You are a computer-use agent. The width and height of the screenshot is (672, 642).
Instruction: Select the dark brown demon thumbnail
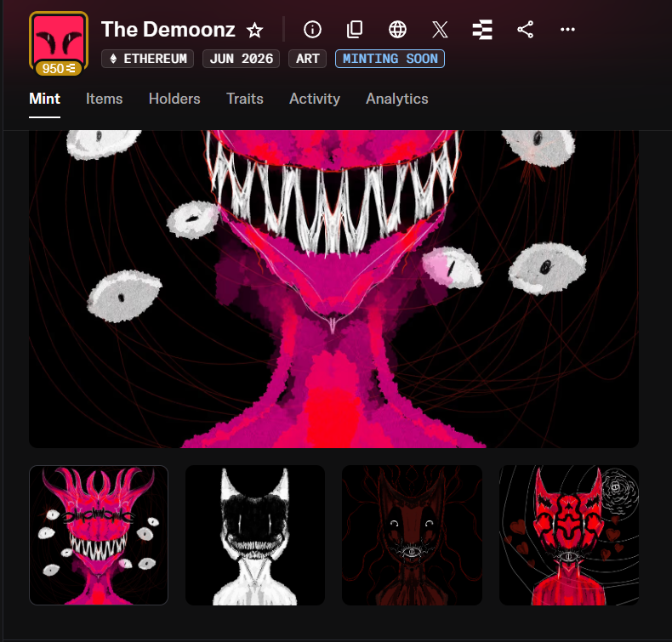(x=412, y=536)
